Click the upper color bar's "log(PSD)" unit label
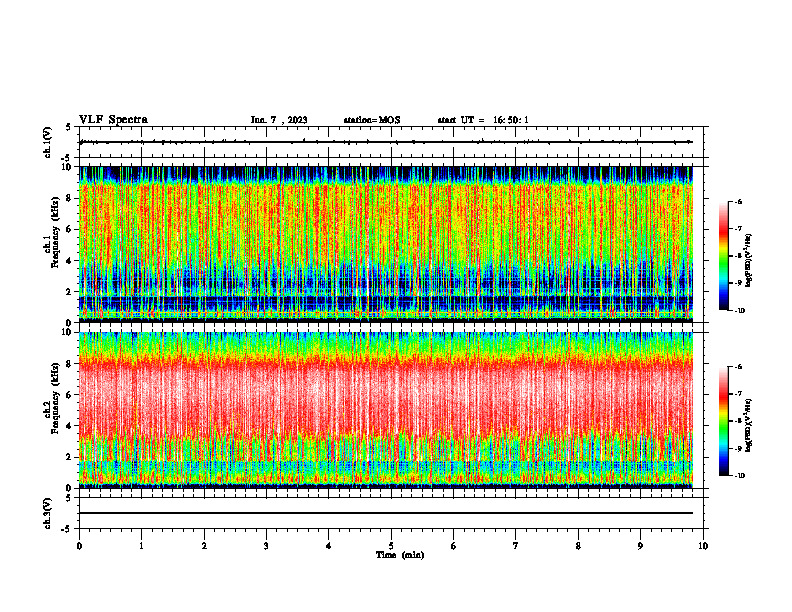Image resolution: width=792 pixels, height=612 pixels. tap(749, 261)
